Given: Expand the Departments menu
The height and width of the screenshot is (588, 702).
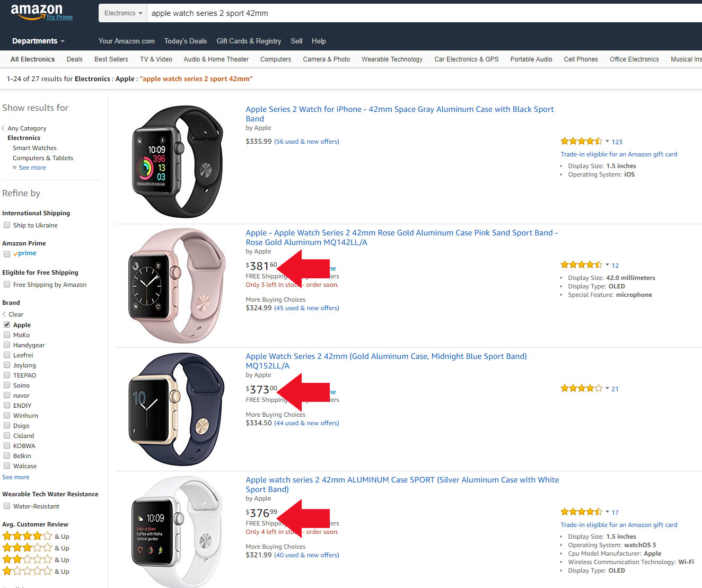Looking at the screenshot, I should [38, 41].
